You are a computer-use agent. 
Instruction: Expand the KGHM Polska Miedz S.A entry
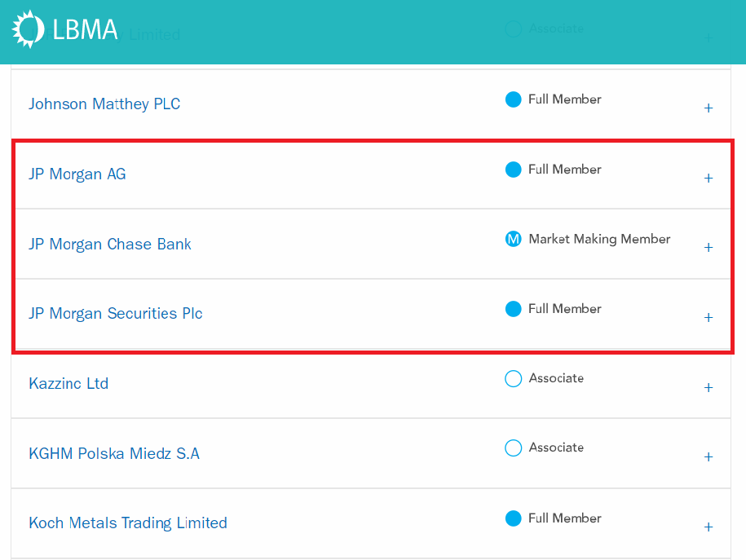pyautogui.click(x=708, y=456)
